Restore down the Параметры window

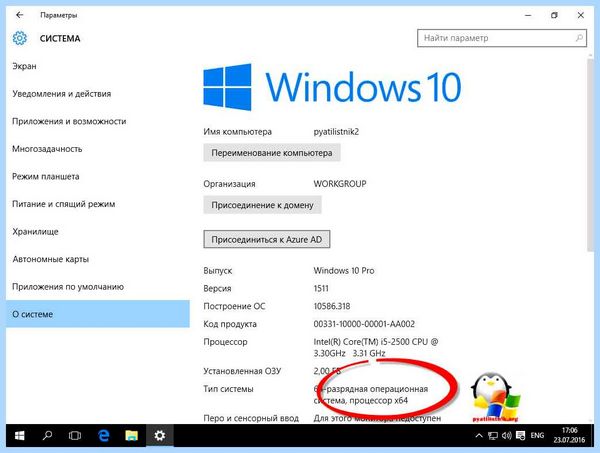pyautogui.click(x=554, y=15)
